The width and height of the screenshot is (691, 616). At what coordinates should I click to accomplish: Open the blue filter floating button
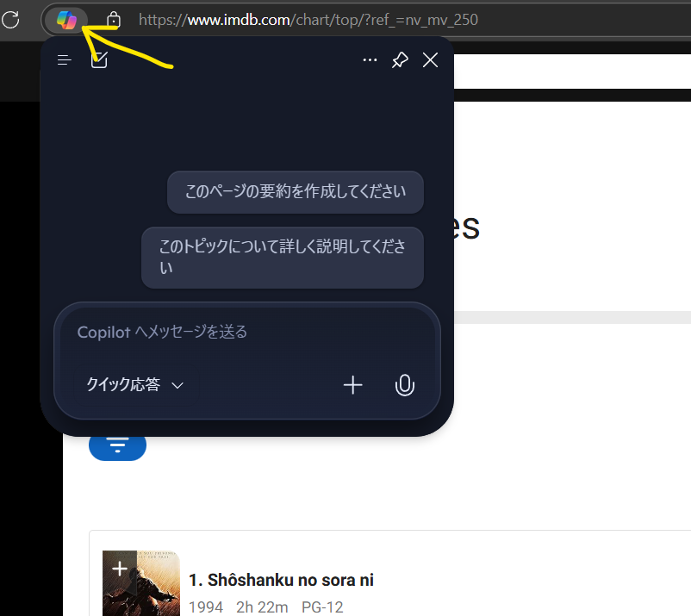[x=117, y=445]
